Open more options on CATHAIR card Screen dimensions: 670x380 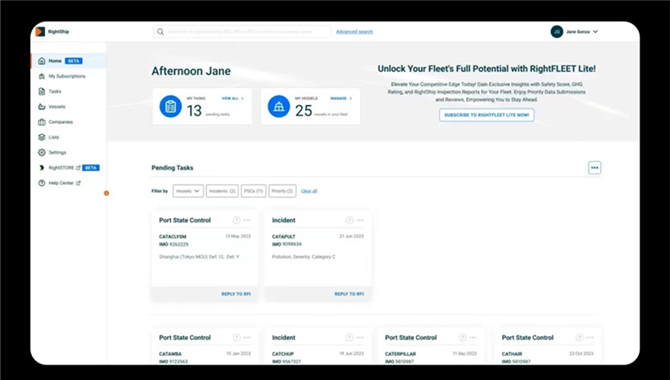(590, 338)
